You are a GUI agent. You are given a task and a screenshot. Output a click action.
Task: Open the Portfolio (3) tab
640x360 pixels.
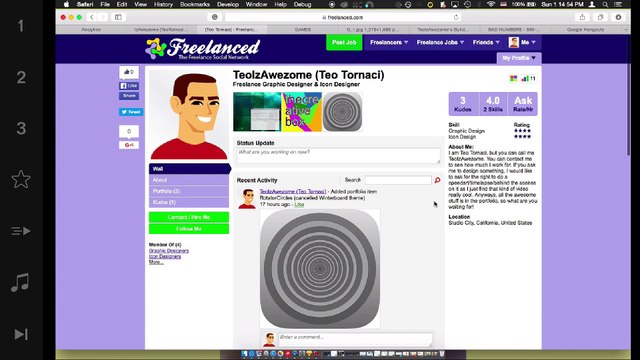click(x=189, y=191)
